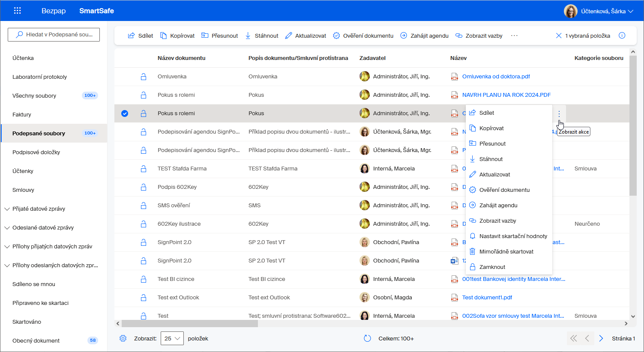Choose Kopírovat from context menu
The image size is (644, 352).
tap(509, 128)
